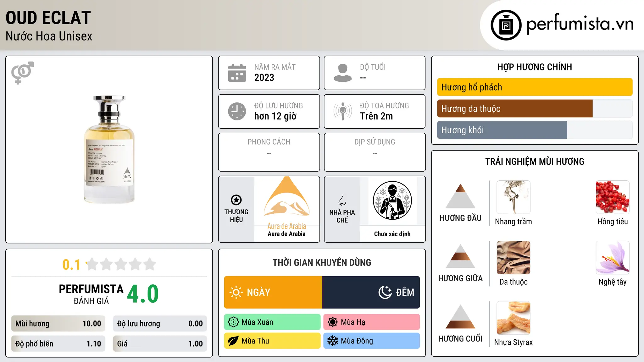
Task: Click the Hương khói accord bar
Action: pos(535,130)
